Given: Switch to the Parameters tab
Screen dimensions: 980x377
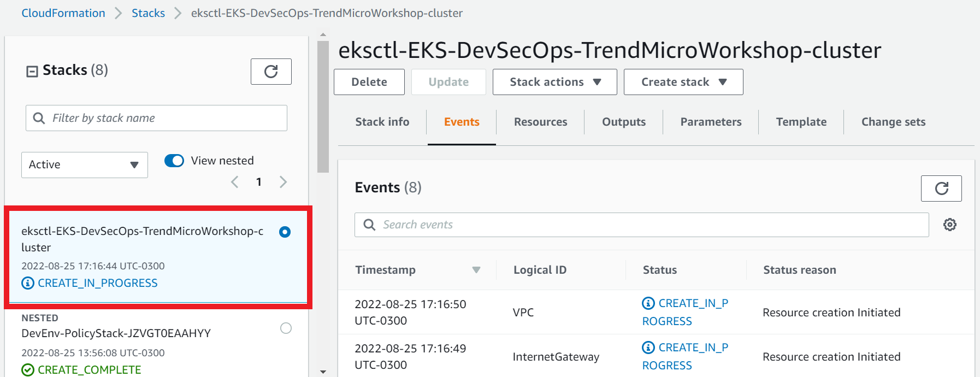Looking at the screenshot, I should click(x=711, y=122).
